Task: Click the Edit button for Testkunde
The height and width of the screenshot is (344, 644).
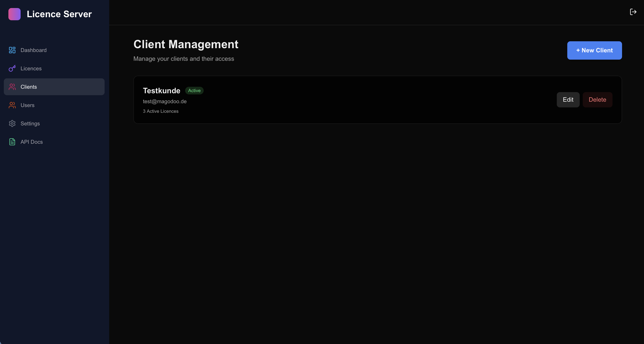Action: click(x=568, y=99)
